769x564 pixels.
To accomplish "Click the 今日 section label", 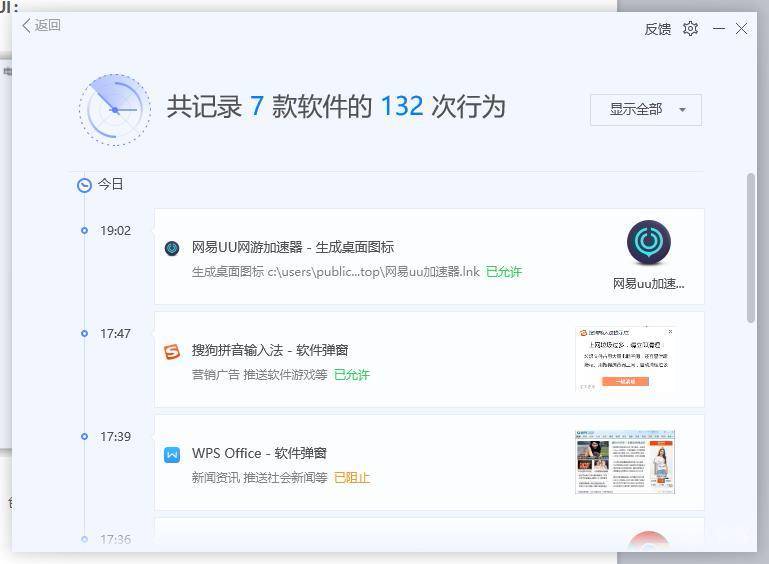I will click(110, 184).
